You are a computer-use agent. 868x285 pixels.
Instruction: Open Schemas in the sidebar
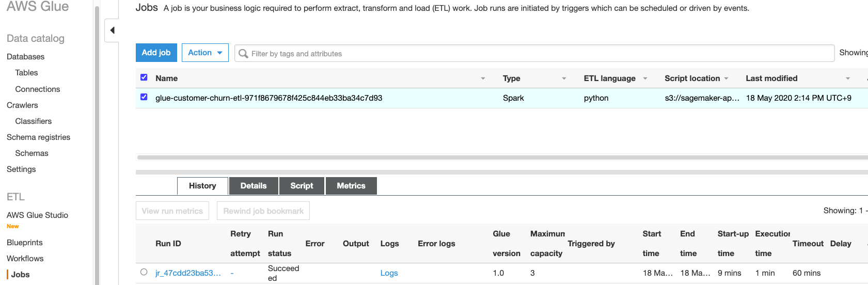(x=31, y=153)
